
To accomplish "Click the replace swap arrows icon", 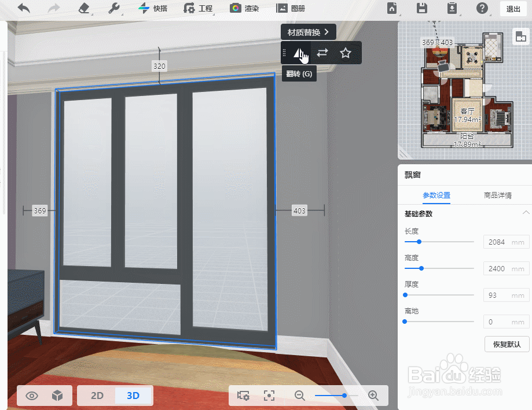I will (x=322, y=53).
